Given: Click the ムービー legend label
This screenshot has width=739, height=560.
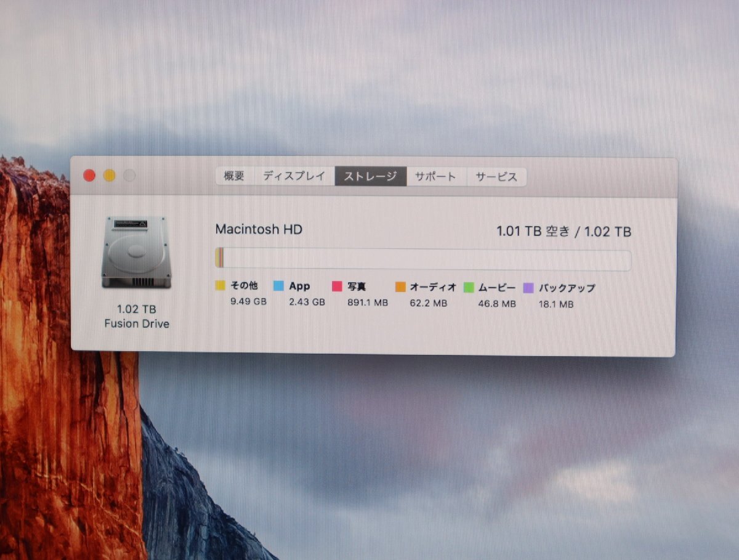Looking at the screenshot, I should (x=497, y=287).
